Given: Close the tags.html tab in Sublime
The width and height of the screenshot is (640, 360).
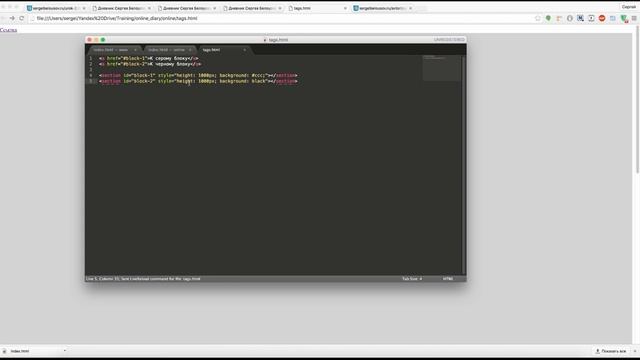Looking at the screenshot, I should [x=245, y=50].
